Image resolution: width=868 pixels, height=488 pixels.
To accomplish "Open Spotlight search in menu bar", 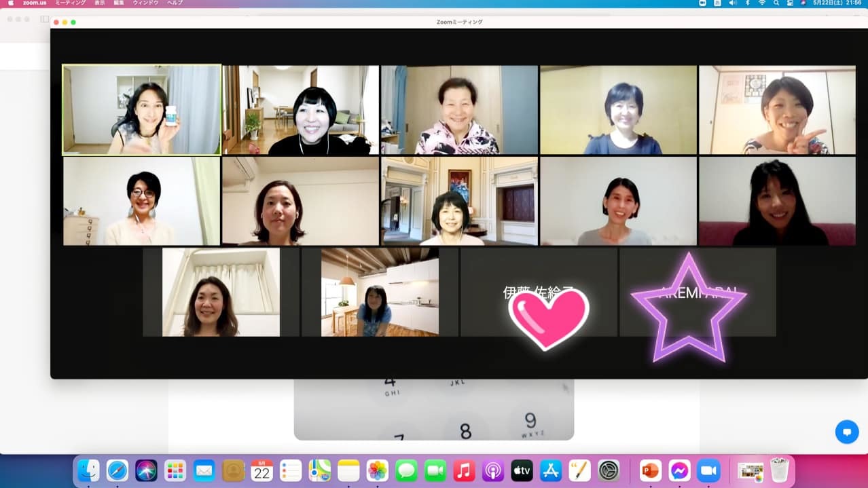I will (x=776, y=3).
